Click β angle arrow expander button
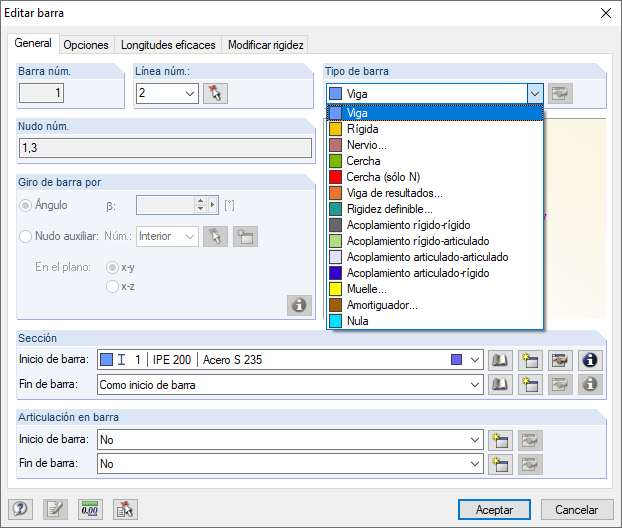The height and width of the screenshot is (528, 622). [x=213, y=205]
